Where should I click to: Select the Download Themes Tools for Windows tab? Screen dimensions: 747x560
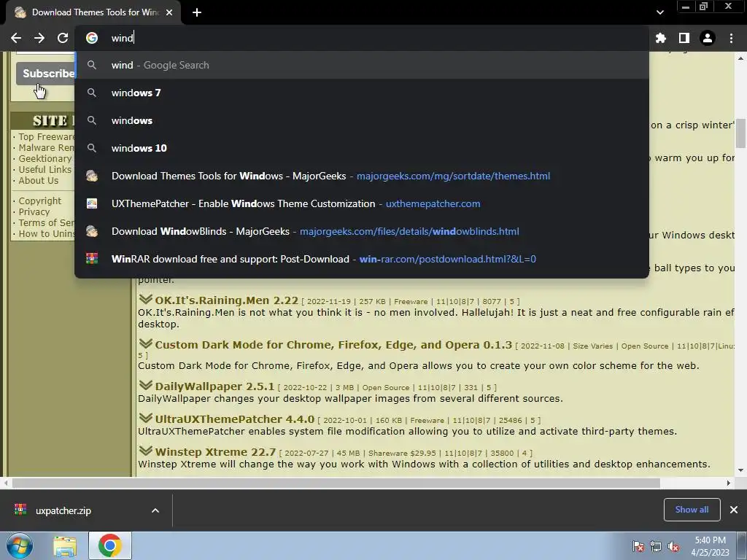click(93, 12)
